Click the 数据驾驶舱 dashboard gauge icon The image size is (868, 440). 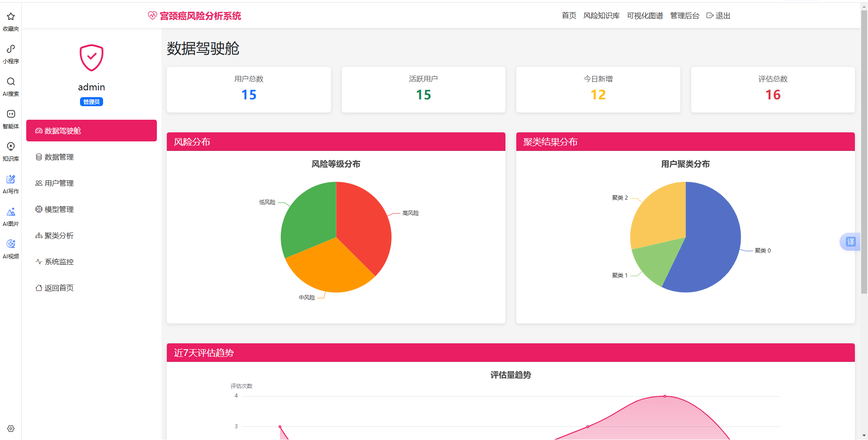(x=39, y=131)
